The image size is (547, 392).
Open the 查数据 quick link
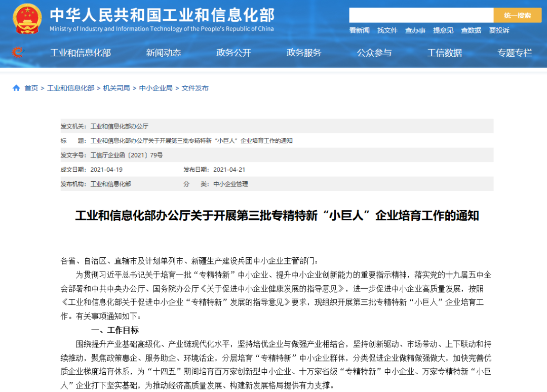(471, 30)
